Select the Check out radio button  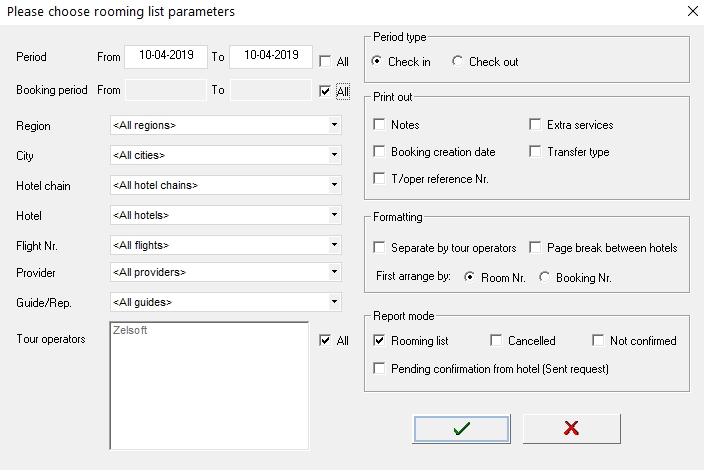[458, 61]
